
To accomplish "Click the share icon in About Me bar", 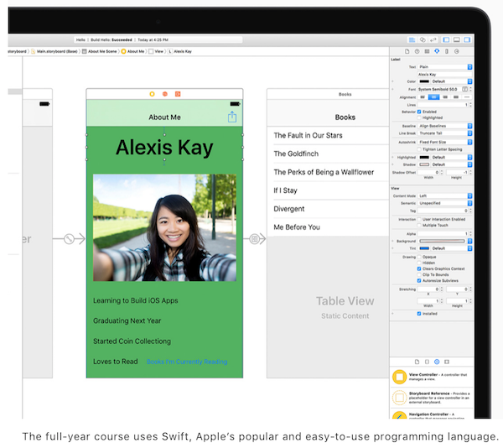I will coord(232,117).
